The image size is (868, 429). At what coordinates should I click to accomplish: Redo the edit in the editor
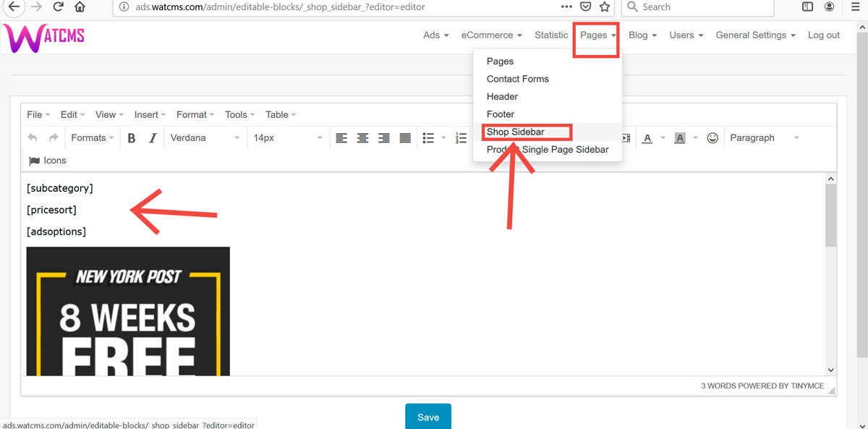click(x=53, y=137)
